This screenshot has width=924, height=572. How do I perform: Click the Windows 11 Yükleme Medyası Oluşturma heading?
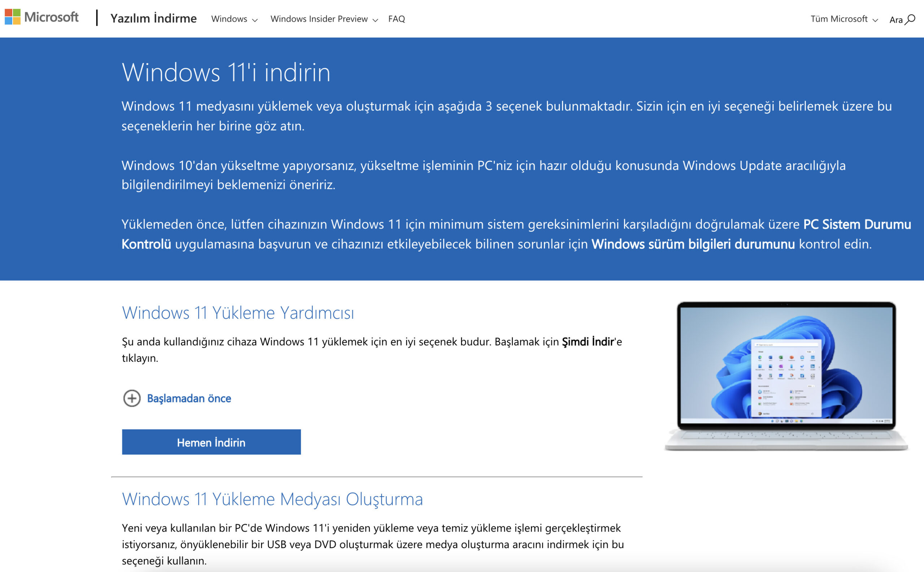[273, 499]
